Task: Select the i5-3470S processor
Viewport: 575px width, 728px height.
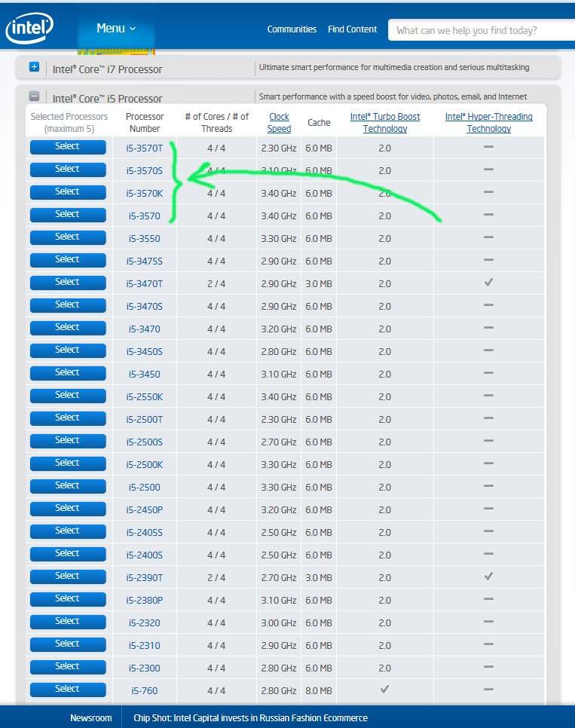Action: click(68, 305)
